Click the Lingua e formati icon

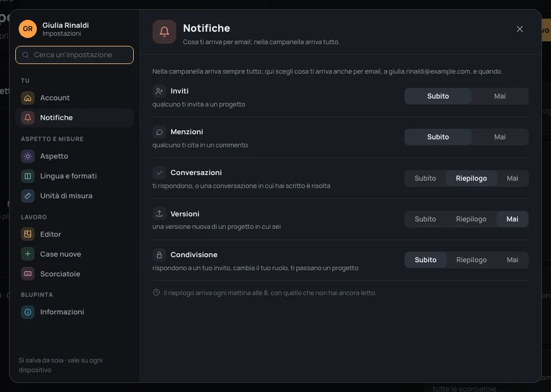28,176
